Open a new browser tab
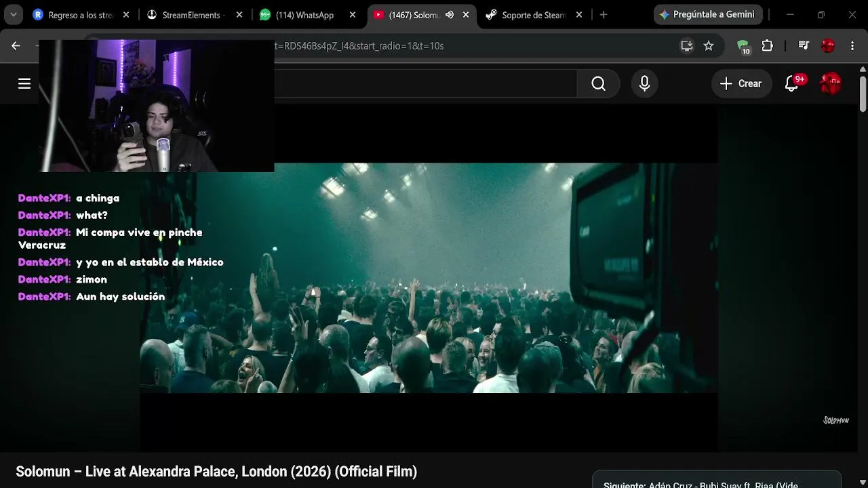Screen dimensions: 868x488 pyautogui.click(x=604, y=15)
